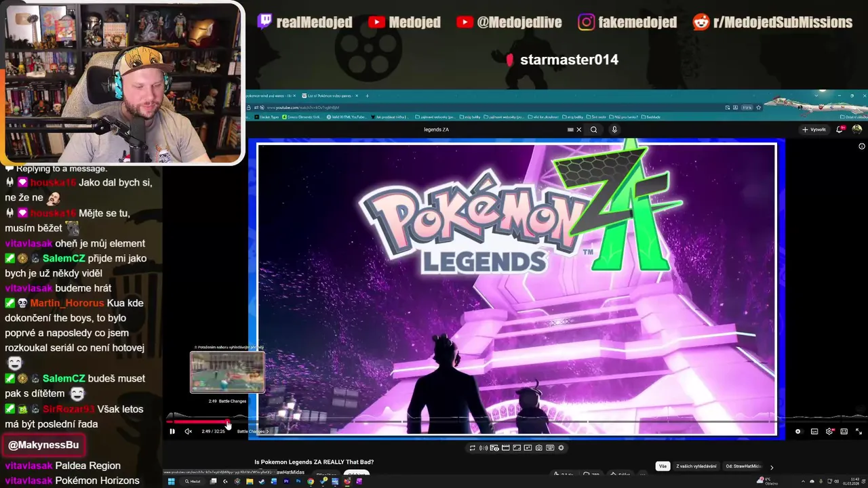Image resolution: width=868 pixels, height=488 pixels.
Task: Select the Vše filter chip
Action: (663, 466)
